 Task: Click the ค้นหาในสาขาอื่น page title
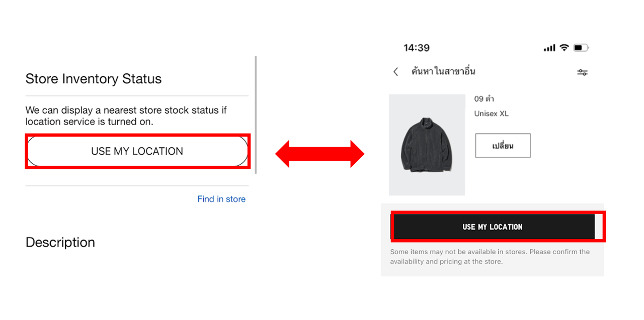pos(443,71)
